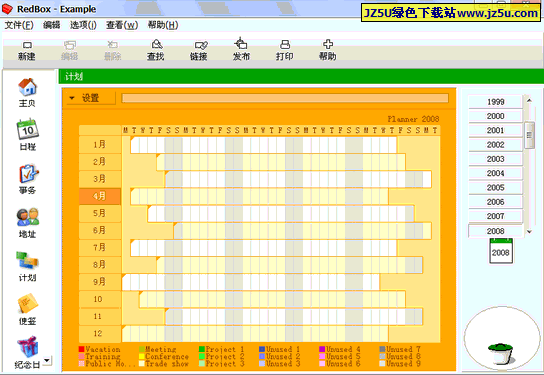The width and height of the screenshot is (544, 375).
Task: Click the 帮助 help toolbar icon
Action: pos(328,51)
